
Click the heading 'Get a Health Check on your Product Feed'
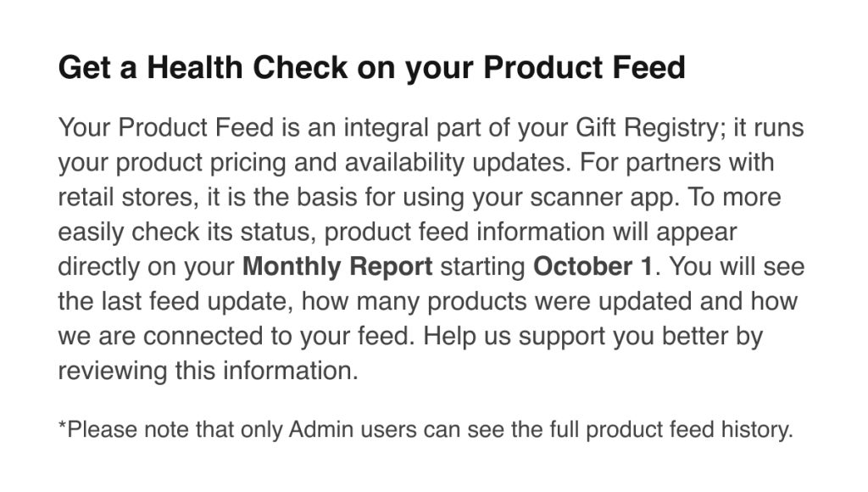coord(372,68)
